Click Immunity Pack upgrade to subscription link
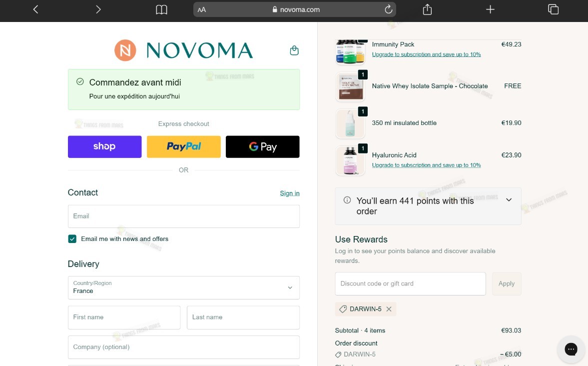588x366 pixels. click(x=426, y=54)
